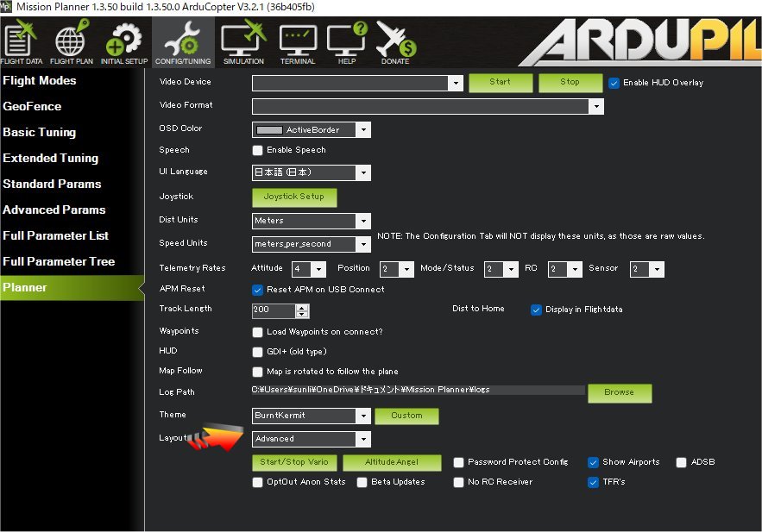Enable Password Protect Config checkbox

[458, 462]
